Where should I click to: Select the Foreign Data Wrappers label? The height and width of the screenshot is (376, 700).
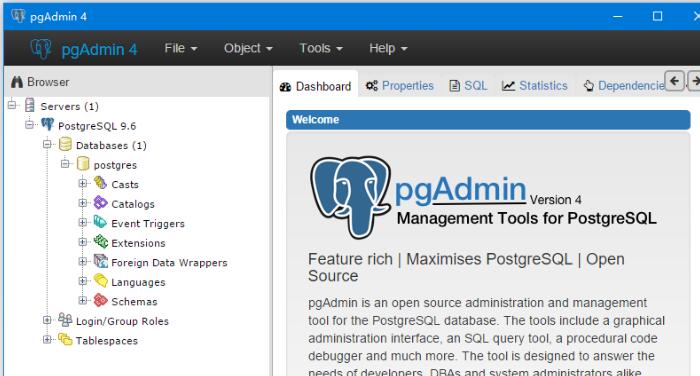point(169,263)
